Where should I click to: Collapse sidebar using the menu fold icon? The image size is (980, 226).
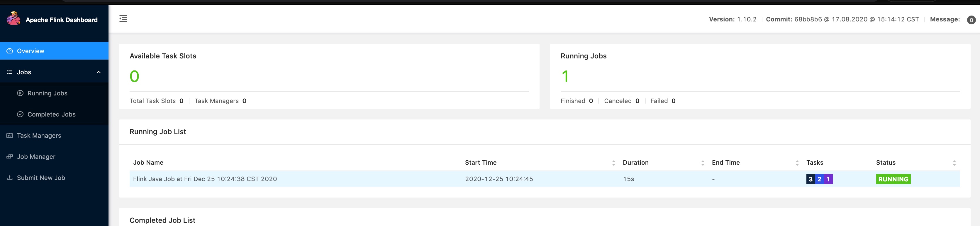point(123,19)
